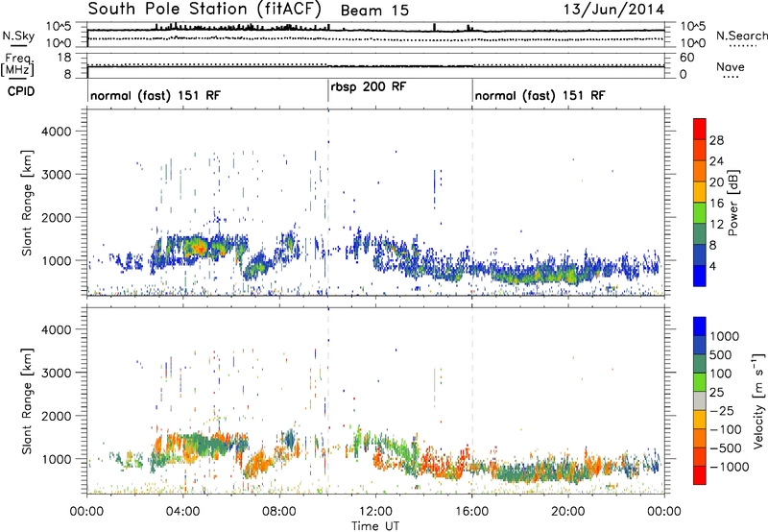Click the "60" tick on the Nave axis
Image resolution: width=768 pixels, height=532 pixels.
coord(686,58)
